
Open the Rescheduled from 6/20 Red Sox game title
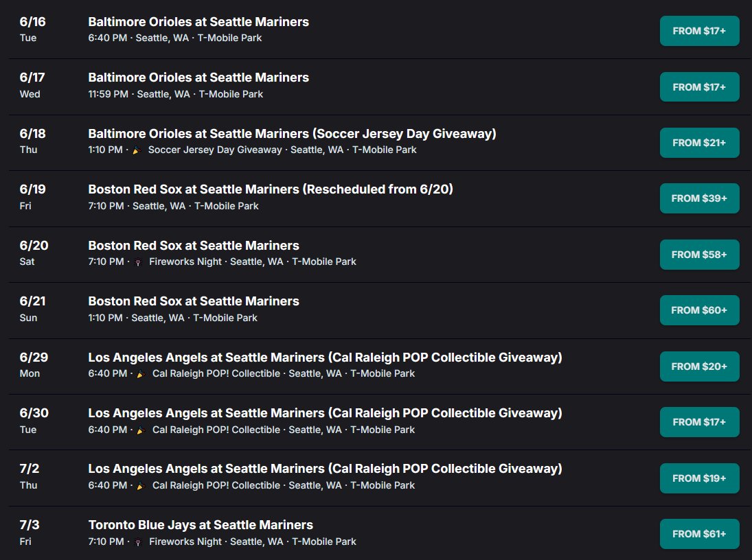click(x=271, y=189)
